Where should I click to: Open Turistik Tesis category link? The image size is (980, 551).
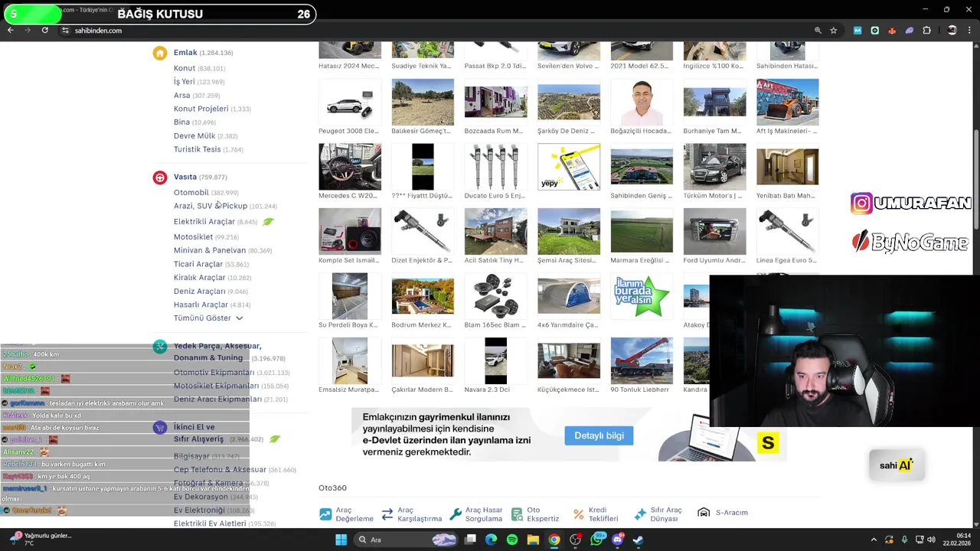point(197,149)
